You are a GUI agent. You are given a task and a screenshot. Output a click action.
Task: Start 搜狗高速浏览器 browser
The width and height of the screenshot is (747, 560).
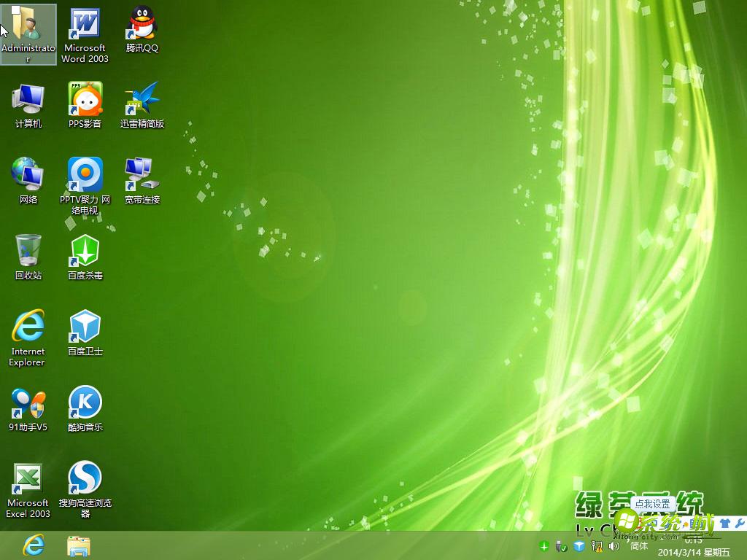[85, 476]
